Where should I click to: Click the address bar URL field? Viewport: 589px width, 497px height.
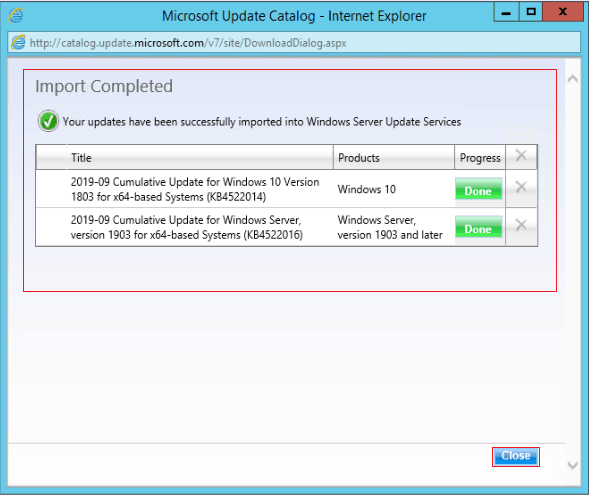[294, 42]
